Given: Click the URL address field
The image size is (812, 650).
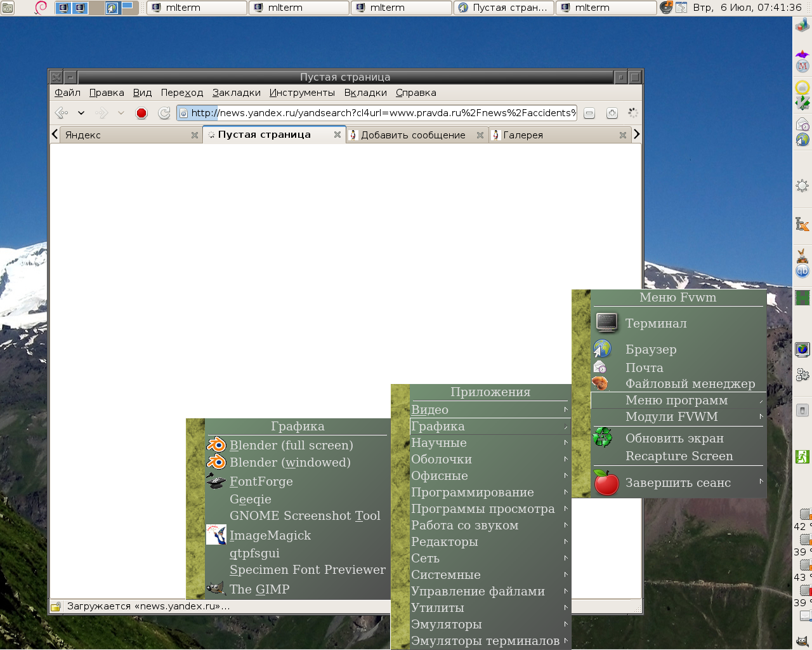Looking at the screenshot, I should [x=393, y=113].
